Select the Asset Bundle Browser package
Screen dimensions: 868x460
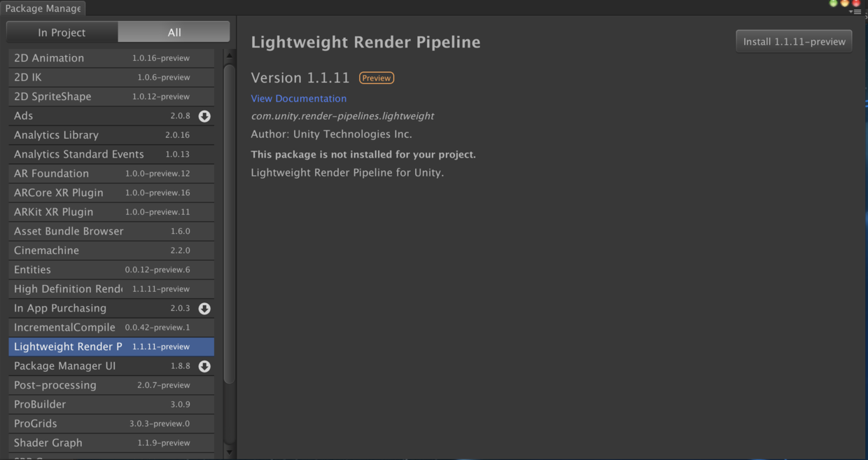pos(111,231)
